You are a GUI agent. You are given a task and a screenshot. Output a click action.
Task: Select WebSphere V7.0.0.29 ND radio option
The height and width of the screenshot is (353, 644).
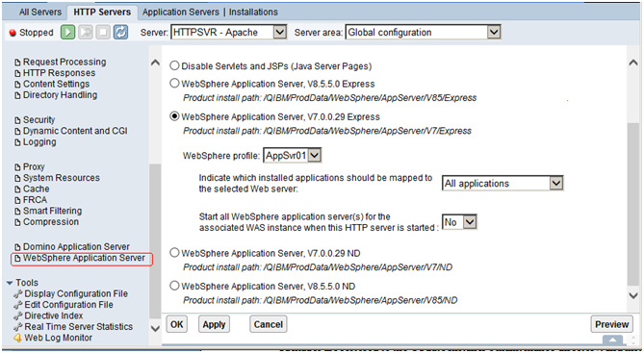pyautogui.click(x=174, y=253)
